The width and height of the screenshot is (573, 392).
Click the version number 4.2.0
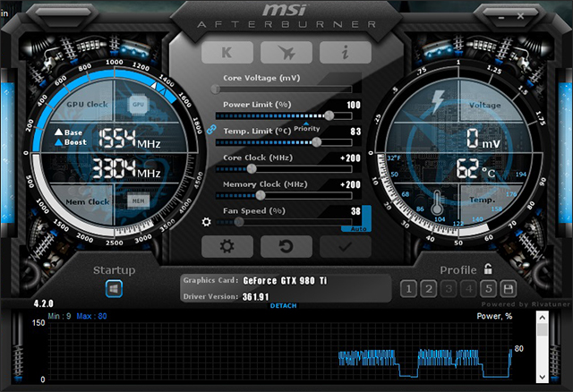(x=44, y=303)
